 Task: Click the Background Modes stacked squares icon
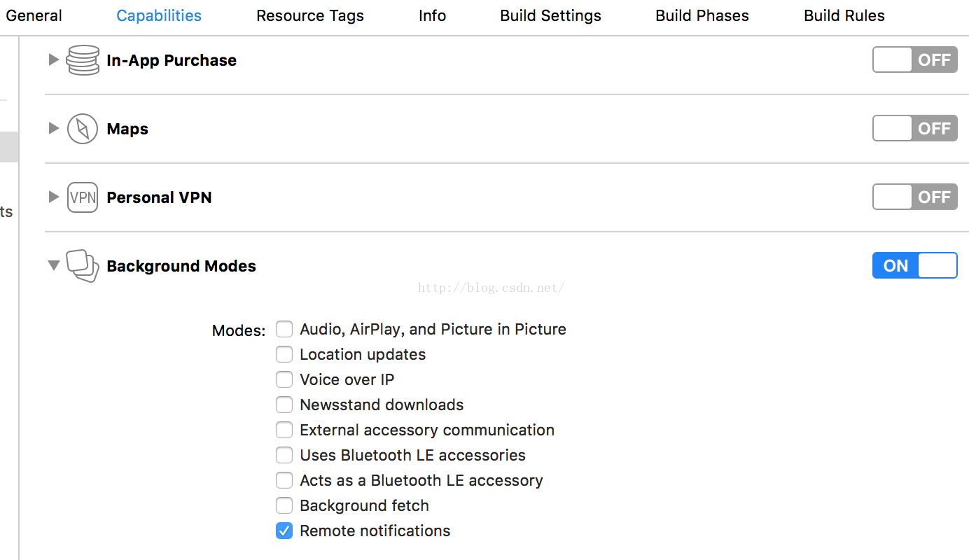tap(83, 266)
